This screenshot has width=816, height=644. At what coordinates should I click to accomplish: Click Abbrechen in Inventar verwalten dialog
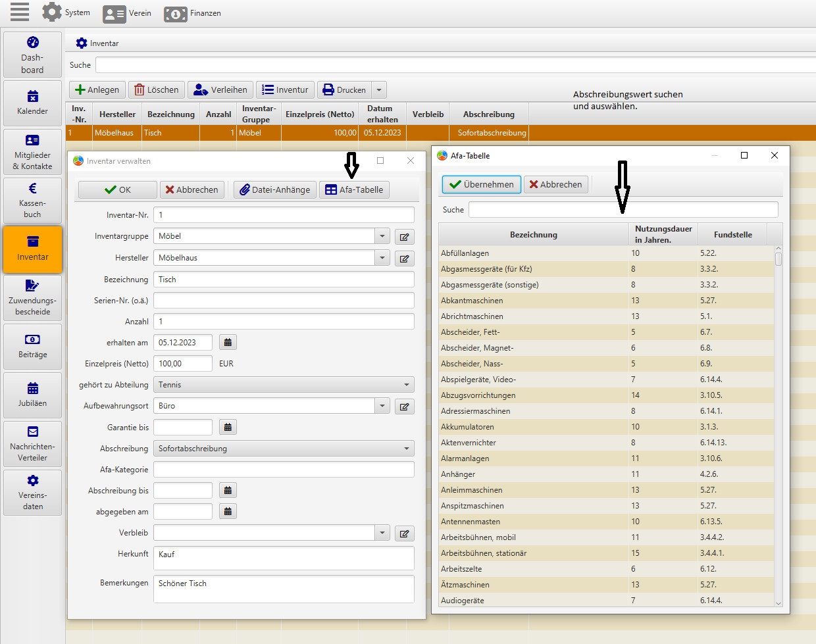coord(191,189)
